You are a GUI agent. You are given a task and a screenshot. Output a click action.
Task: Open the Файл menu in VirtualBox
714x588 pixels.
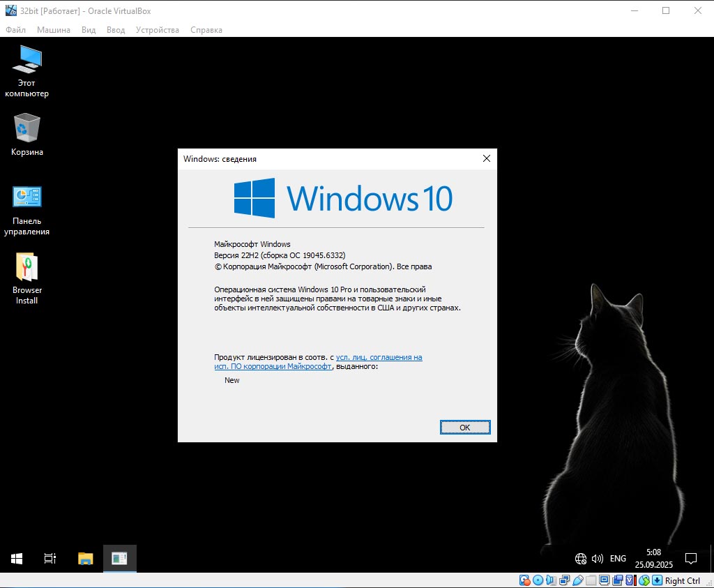tap(15, 30)
